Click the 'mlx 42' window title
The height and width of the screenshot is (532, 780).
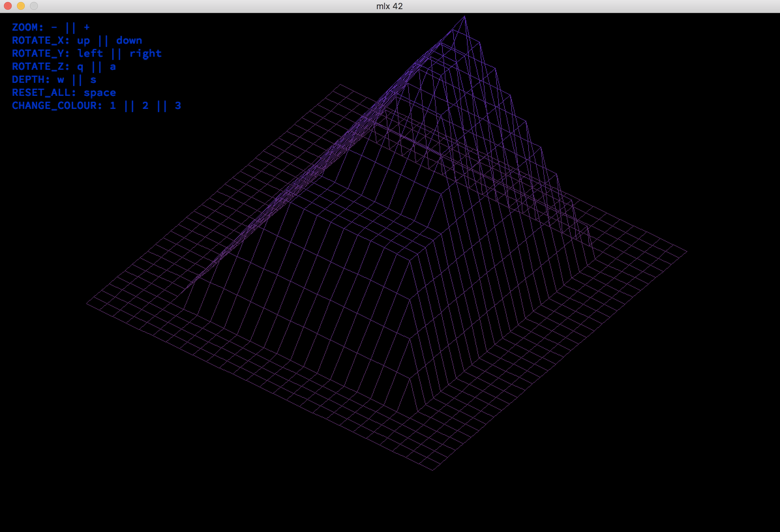tap(389, 6)
